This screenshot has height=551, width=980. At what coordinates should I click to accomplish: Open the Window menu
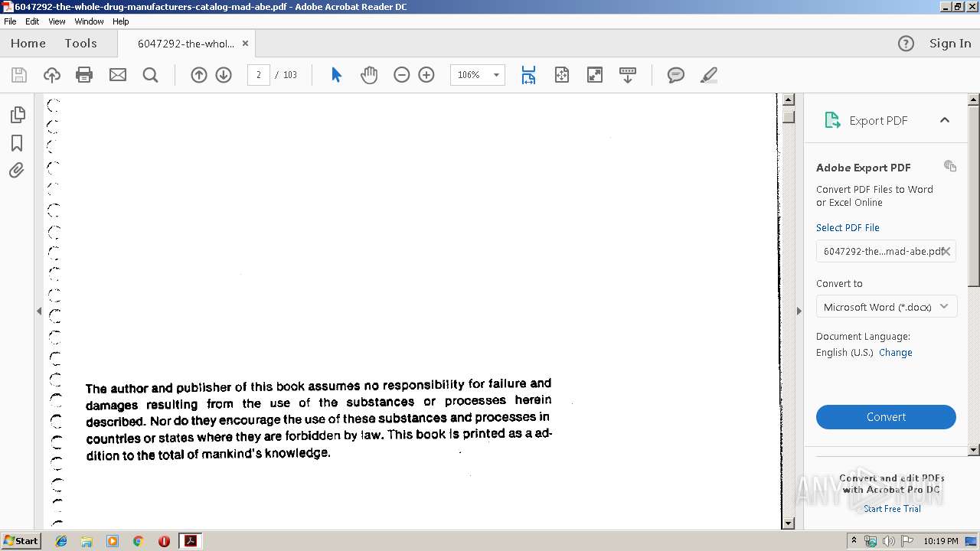coord(89,21)
